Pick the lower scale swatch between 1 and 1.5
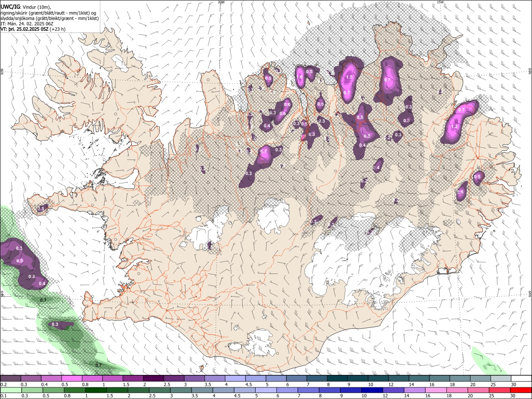The height and width of the screenshot is (399, 532). coord(96,390)
